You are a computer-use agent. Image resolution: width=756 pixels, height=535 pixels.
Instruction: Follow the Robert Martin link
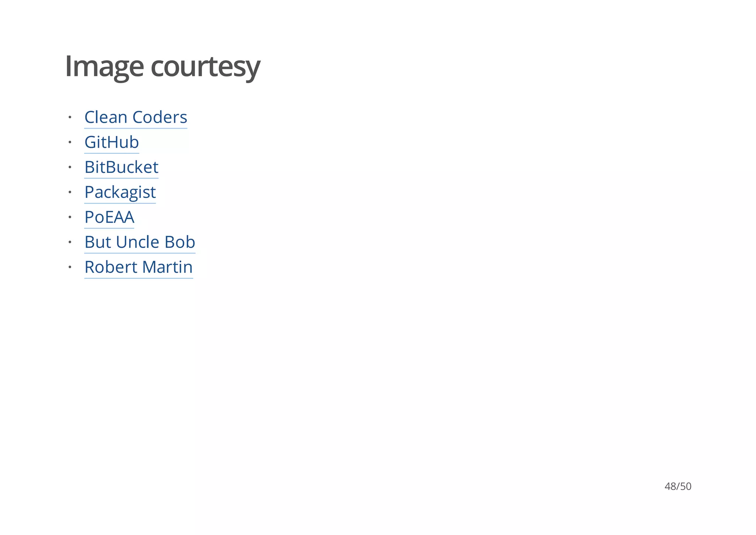click(x=138, y=267)
